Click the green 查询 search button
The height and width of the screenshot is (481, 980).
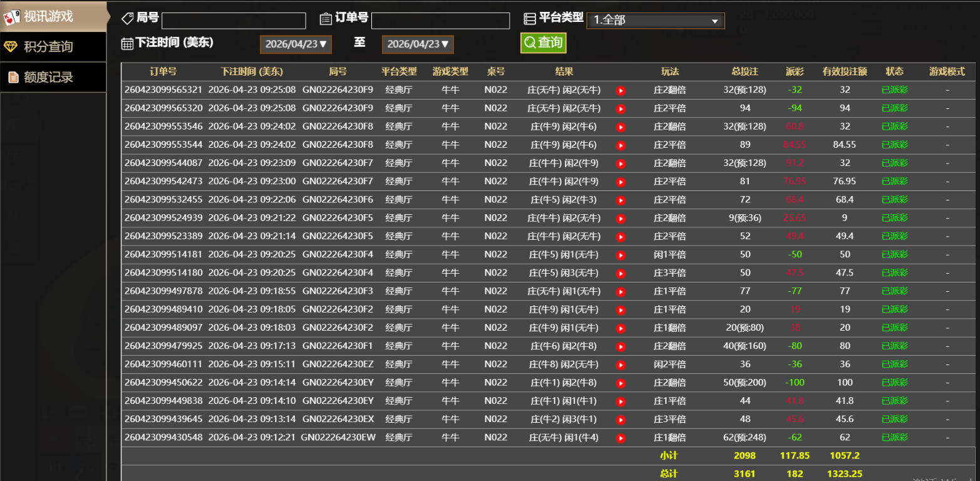coord(543,43)
